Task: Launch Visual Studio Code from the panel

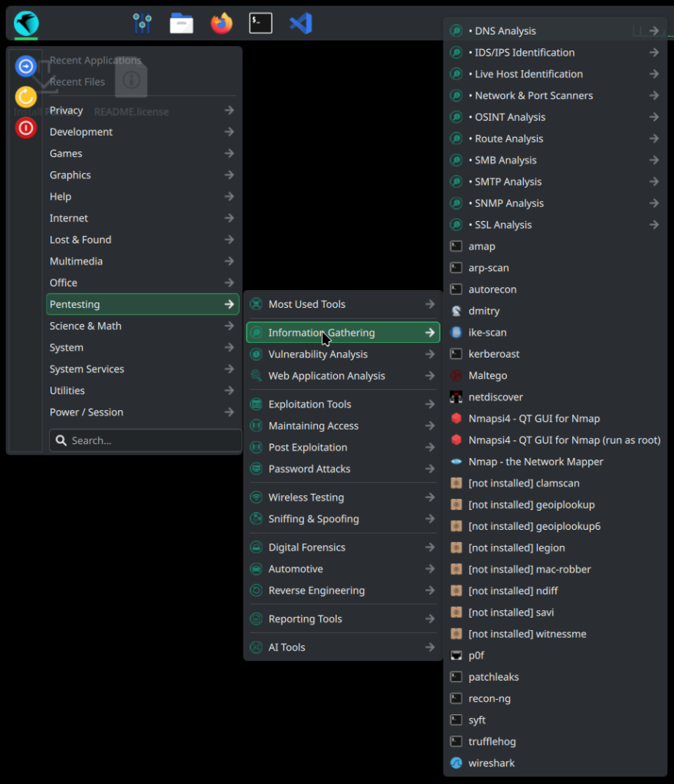Action: pos(301,23)
